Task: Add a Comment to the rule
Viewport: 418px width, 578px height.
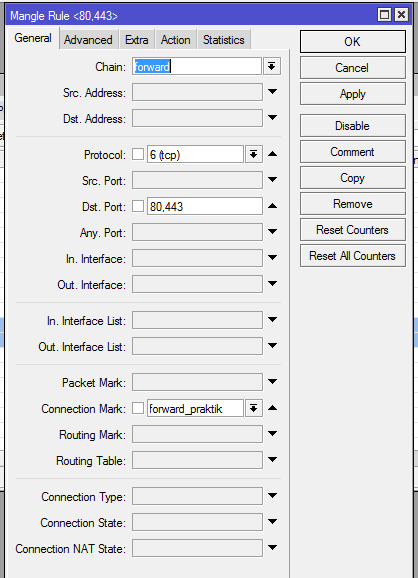Action: pyautogui.click(x=353, y=152)
